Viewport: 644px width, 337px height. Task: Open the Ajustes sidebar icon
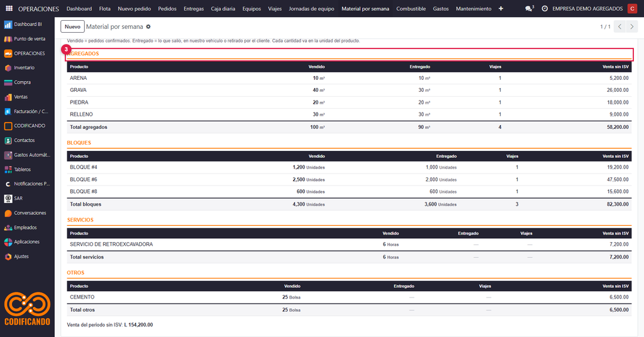tap(8, 257)
